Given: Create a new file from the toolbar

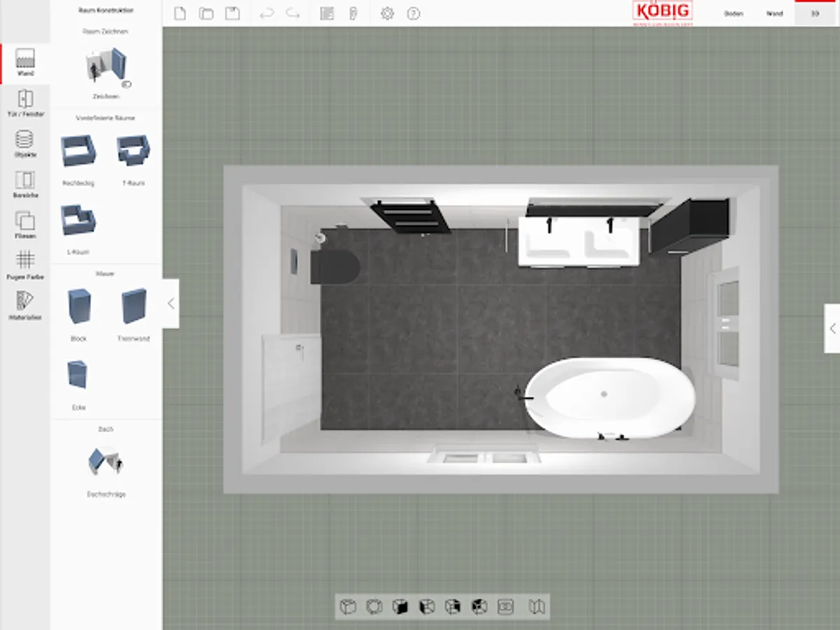Looking at the screenshot, I should [180, 13].
